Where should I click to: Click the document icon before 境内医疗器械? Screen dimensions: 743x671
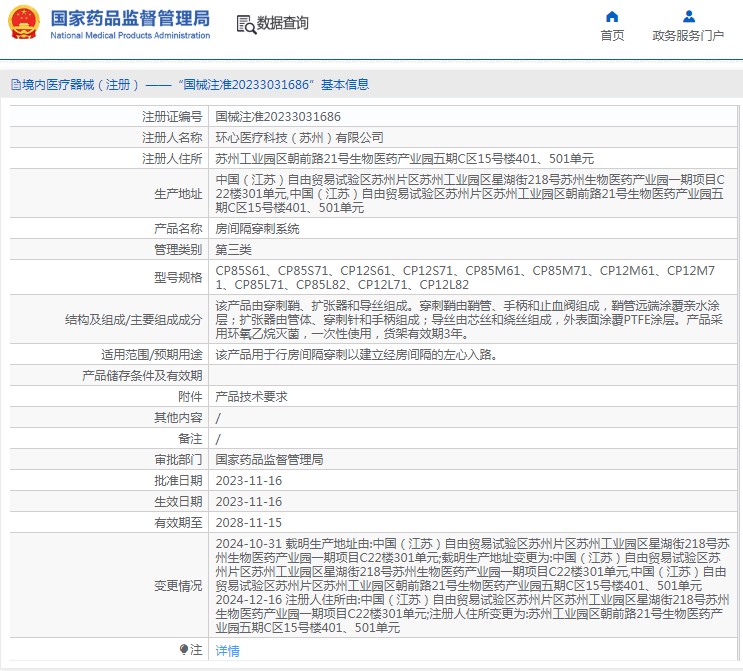click(16, 85)
